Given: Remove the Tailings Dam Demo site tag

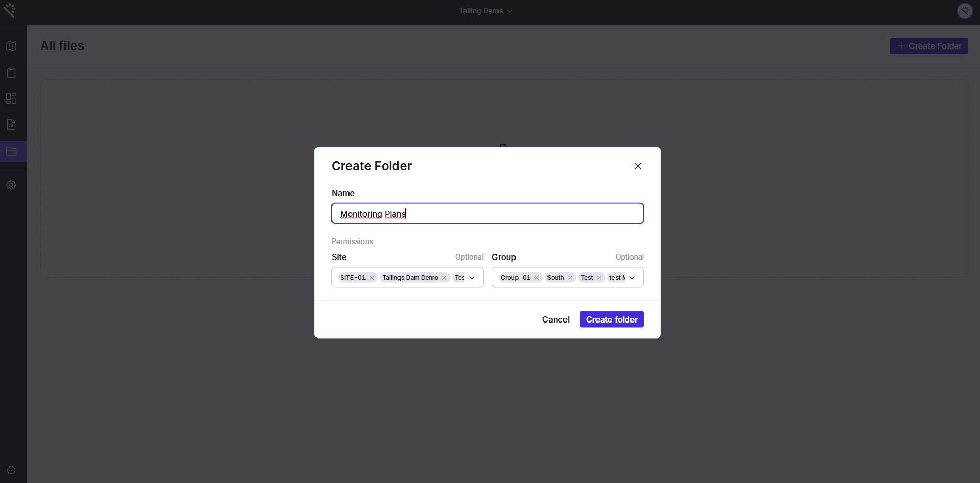Looking at the screenshot, I should (444, 278).
